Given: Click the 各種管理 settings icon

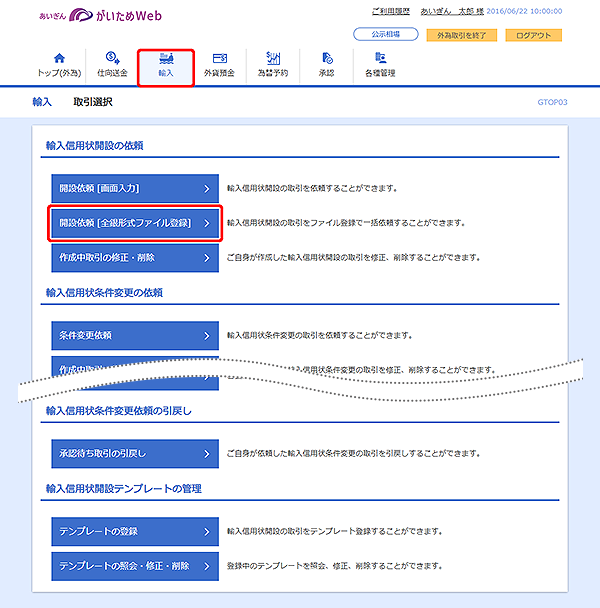Looking at the screenshot, I should [x=381, y=59].
